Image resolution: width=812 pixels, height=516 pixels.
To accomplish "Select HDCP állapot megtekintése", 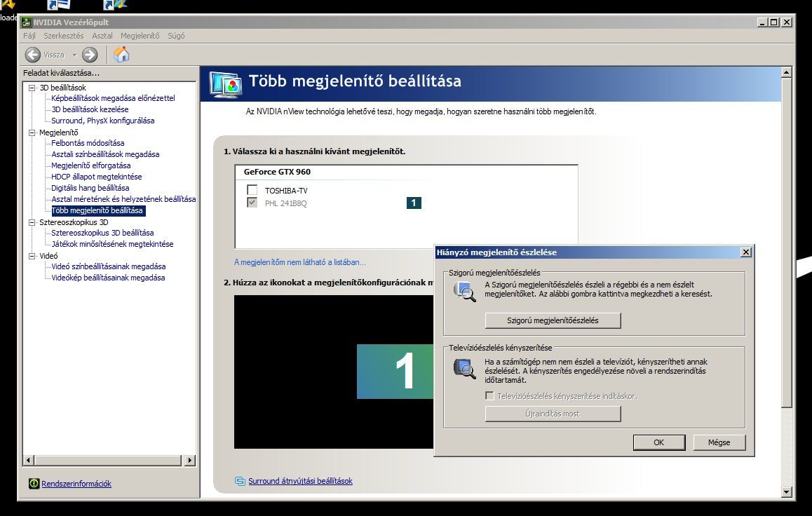I will pos(96,177).
